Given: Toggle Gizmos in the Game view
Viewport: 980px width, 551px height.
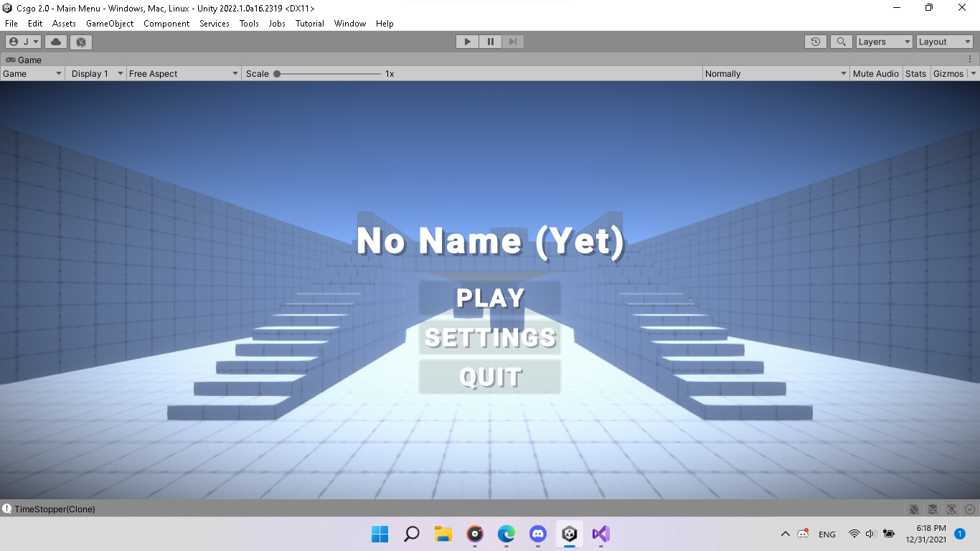Looking at the screenshot, I should (x=948, y=73).
